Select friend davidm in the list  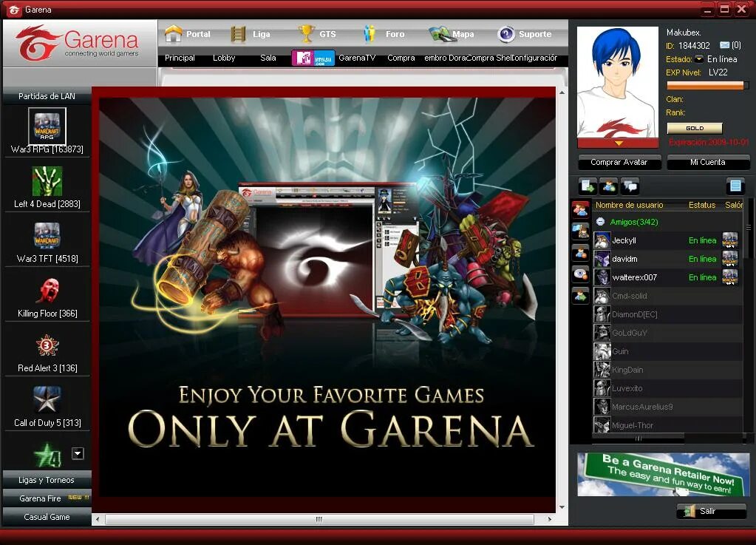tap(667, 259)
